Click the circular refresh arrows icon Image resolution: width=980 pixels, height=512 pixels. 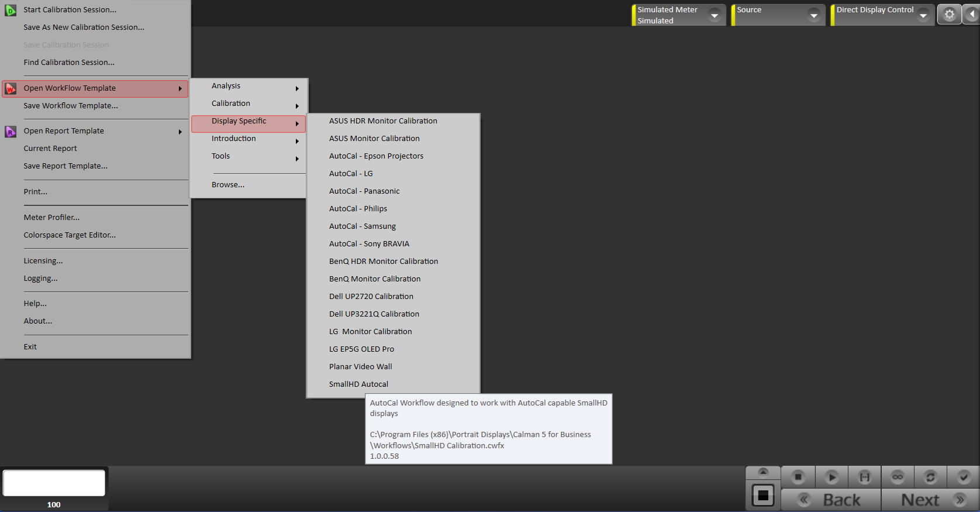click(930, 477)
